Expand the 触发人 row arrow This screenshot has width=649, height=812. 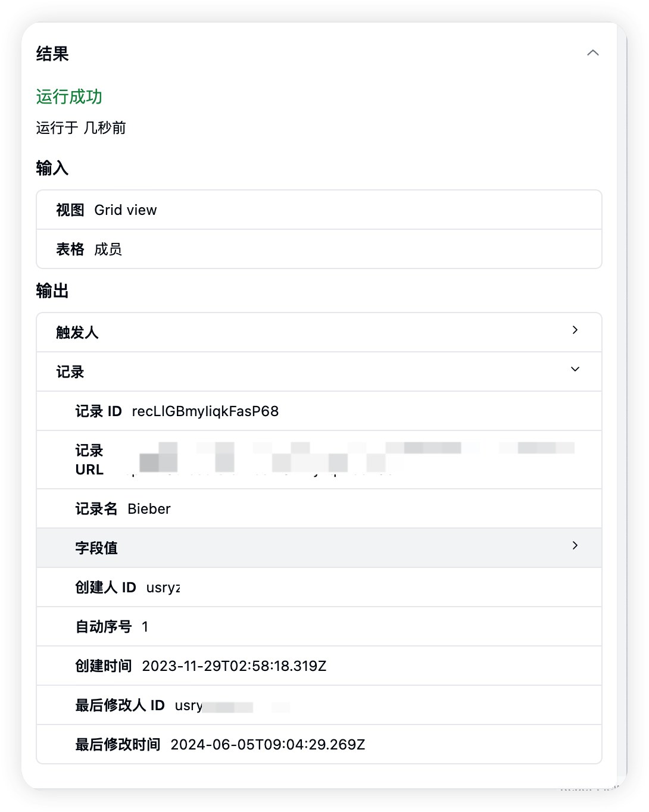coord(575,330)
